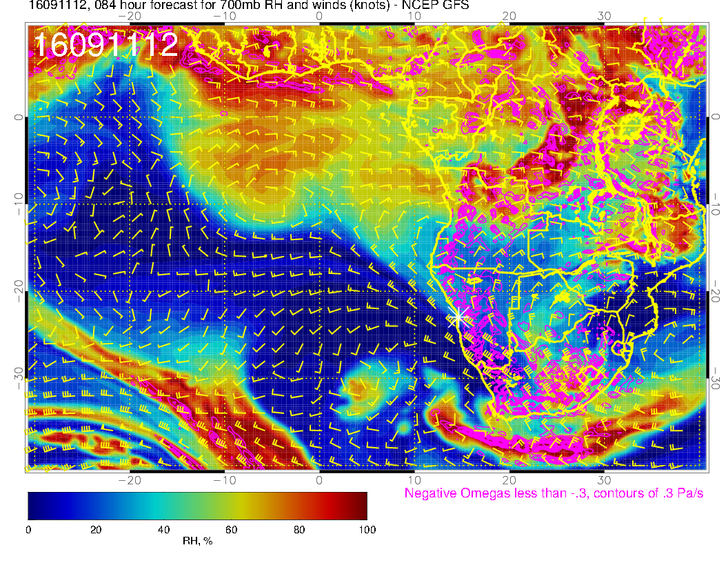Click the 10 longitude label on top axis
The image size is (728, 563).
(x=414, y=16)
